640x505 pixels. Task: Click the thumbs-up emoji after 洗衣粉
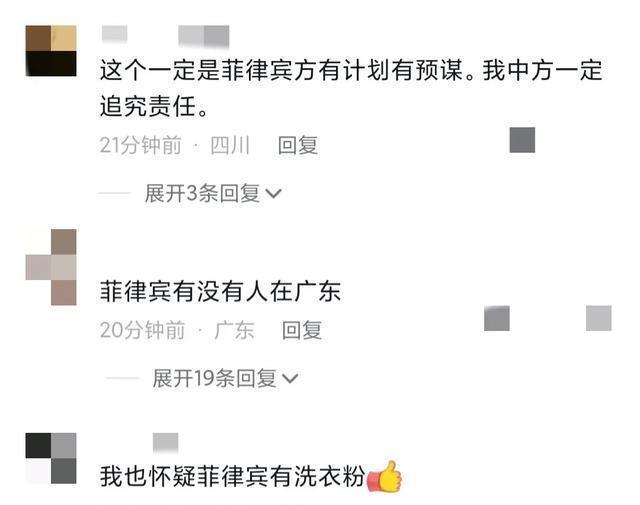384,476
